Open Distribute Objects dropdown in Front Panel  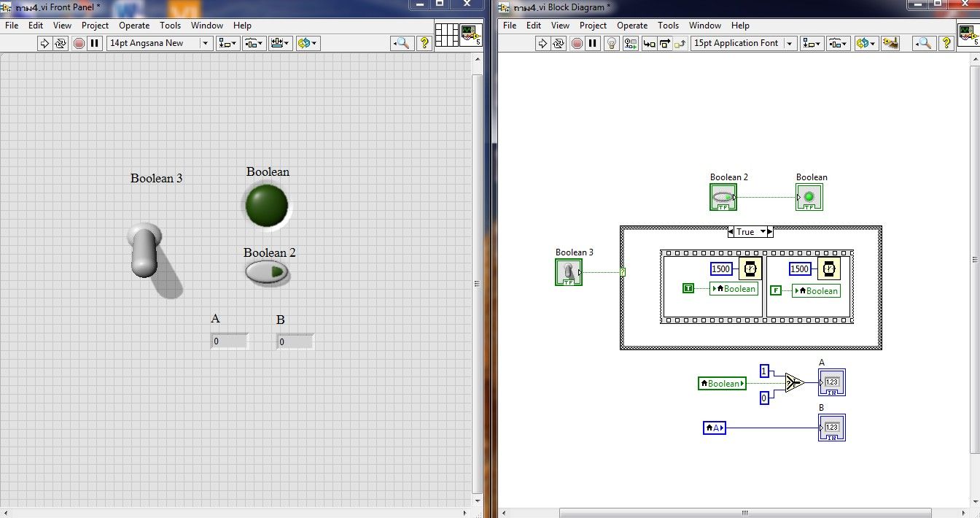click(254, 43)
